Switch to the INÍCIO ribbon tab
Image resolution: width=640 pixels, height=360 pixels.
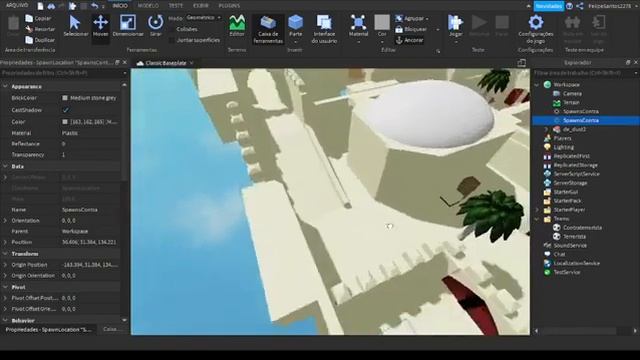[120, 6]
